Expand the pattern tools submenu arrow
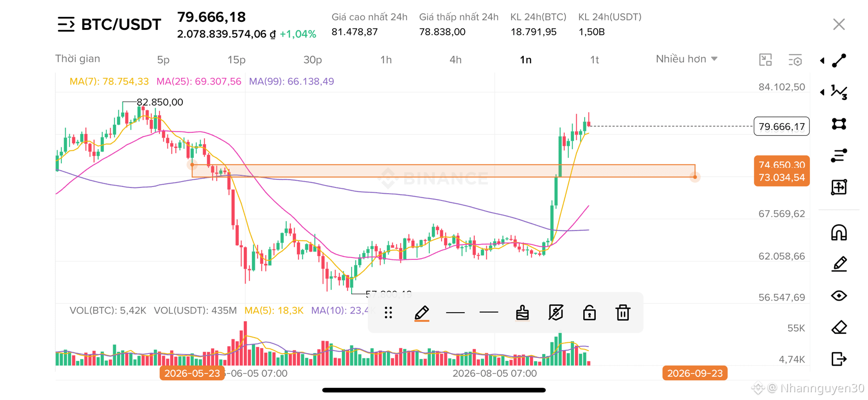Image resolution: width=868 pixels, height=400 pixels. pos(822,92)
